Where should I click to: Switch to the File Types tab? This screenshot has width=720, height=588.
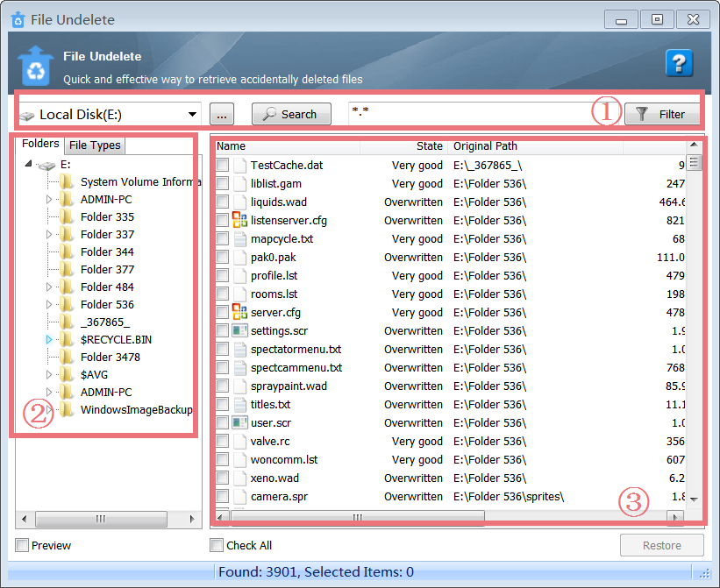(x=94, y=145)
